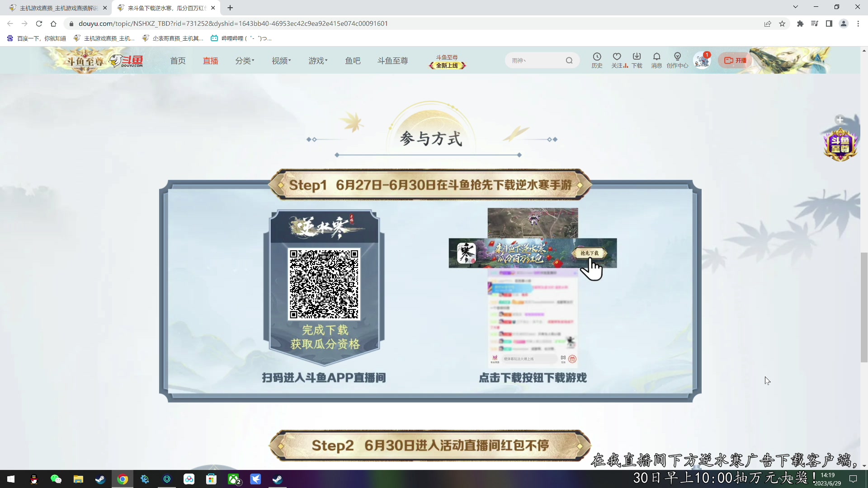
Task: Click the 斗鱼至尊 全新上线 banner
Action: click(447, 61)
